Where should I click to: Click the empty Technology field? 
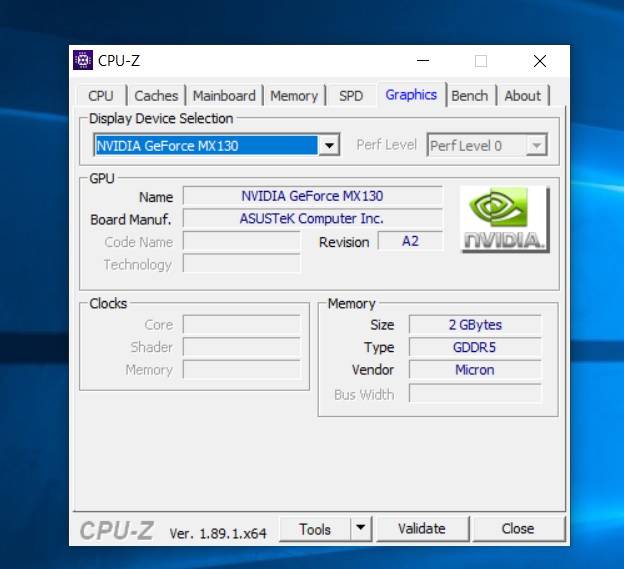click(x=241, y=264)
